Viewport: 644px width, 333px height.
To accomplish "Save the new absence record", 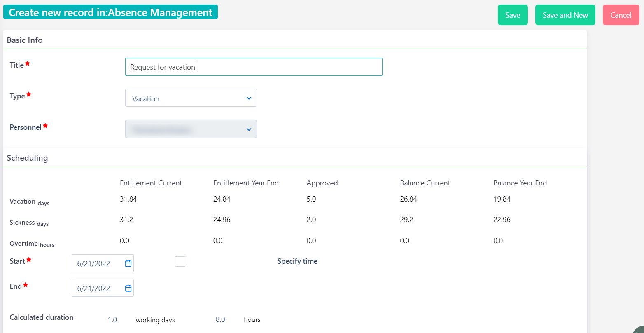I will (x=513, y=15).
